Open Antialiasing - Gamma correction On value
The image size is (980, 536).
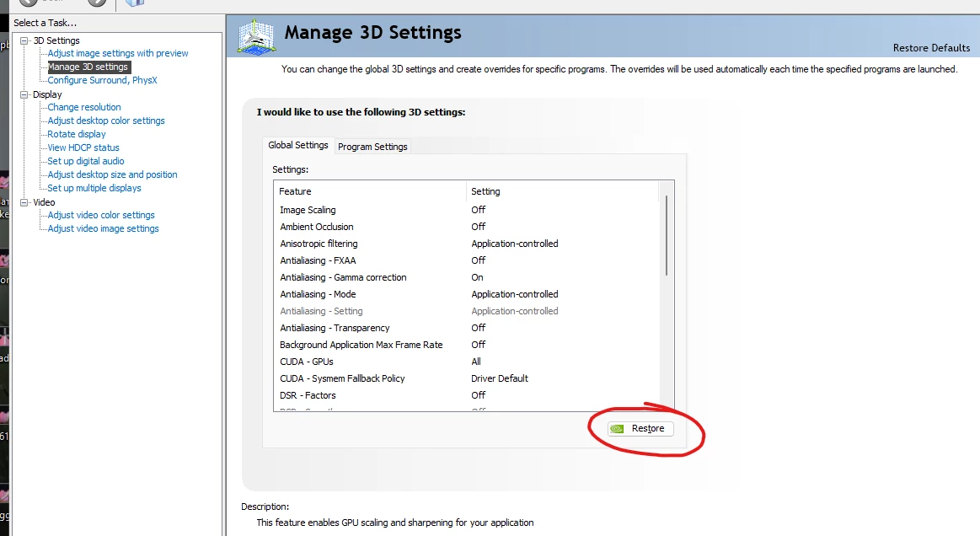click(x=477, y=278)
